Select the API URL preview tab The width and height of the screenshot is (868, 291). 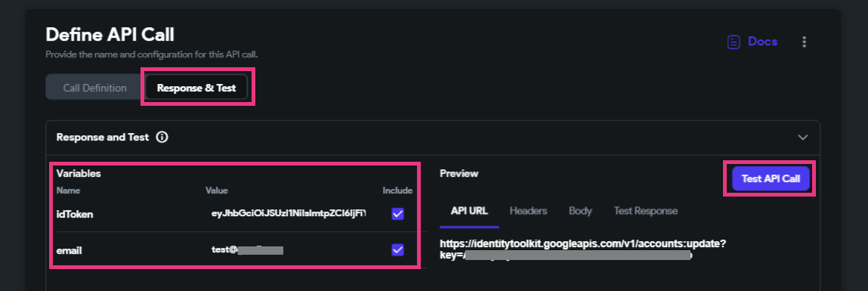(469, 211)
